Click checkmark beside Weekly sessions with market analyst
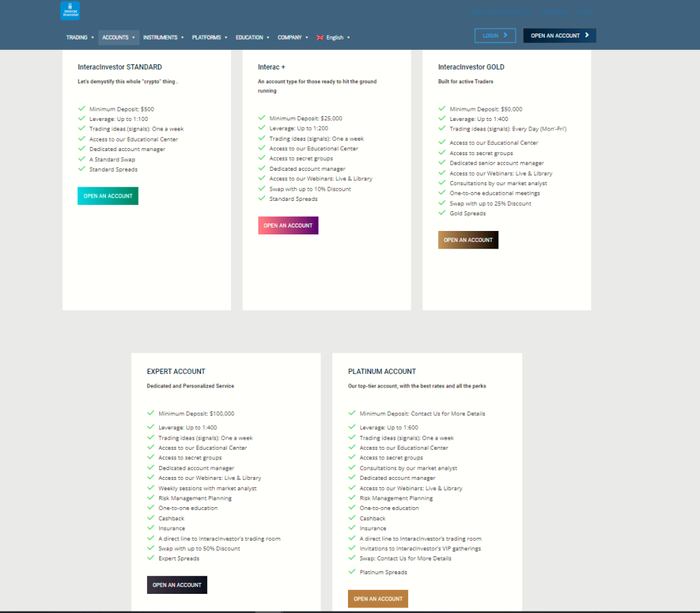700x613 pixels. click(x=150, y=488)
